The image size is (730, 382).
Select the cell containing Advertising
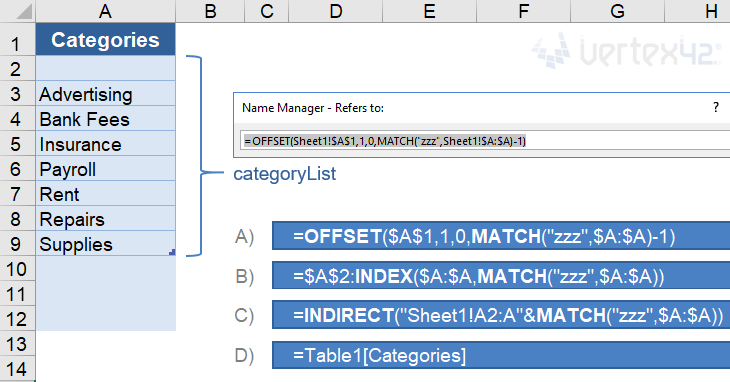[105, 94]
